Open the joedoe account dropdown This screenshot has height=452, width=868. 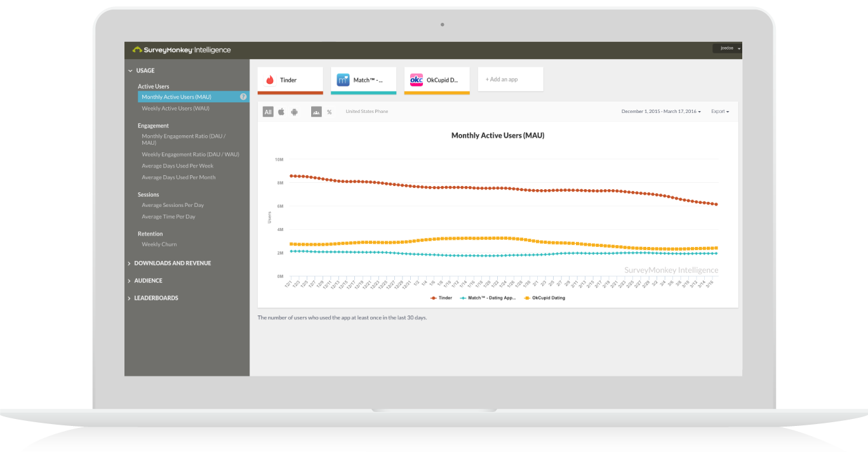coord(727,48)
